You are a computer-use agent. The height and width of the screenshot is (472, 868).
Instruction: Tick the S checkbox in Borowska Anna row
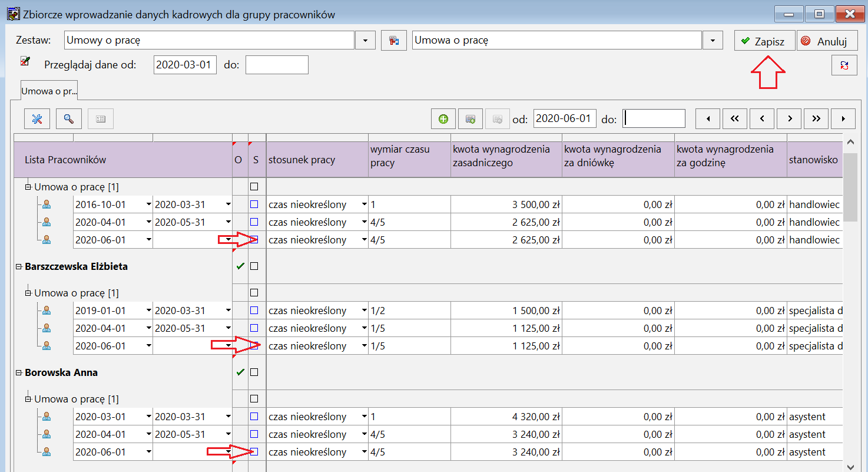[254, 372]
